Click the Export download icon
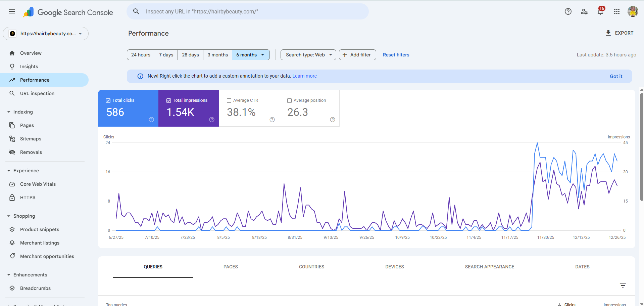This screenshot has width=644, height=306. click(608, 33)
